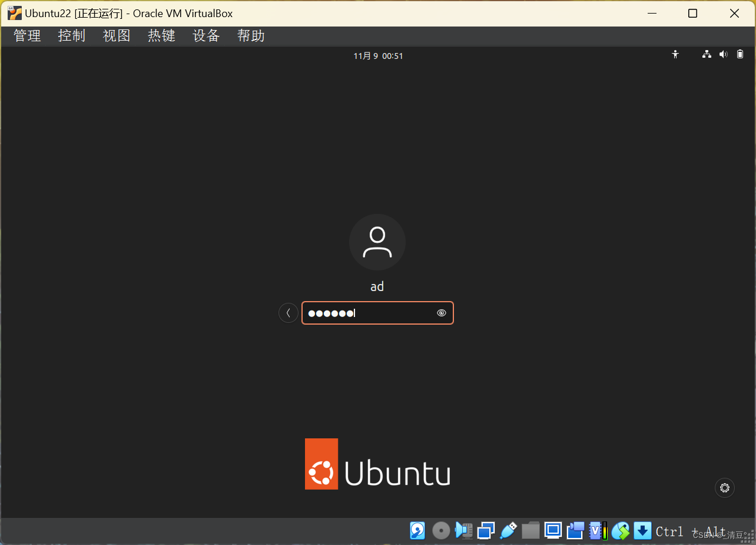Open the 控制 menu
Screen dimensions: 756x545
click(72, 36)
